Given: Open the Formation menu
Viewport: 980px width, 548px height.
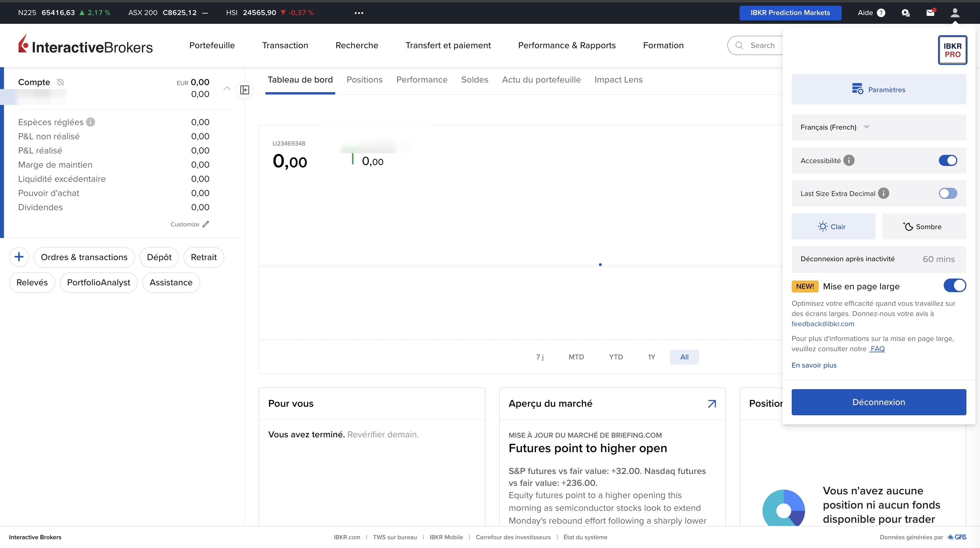Looking at the screenshot, I should [x=663, y=45].
